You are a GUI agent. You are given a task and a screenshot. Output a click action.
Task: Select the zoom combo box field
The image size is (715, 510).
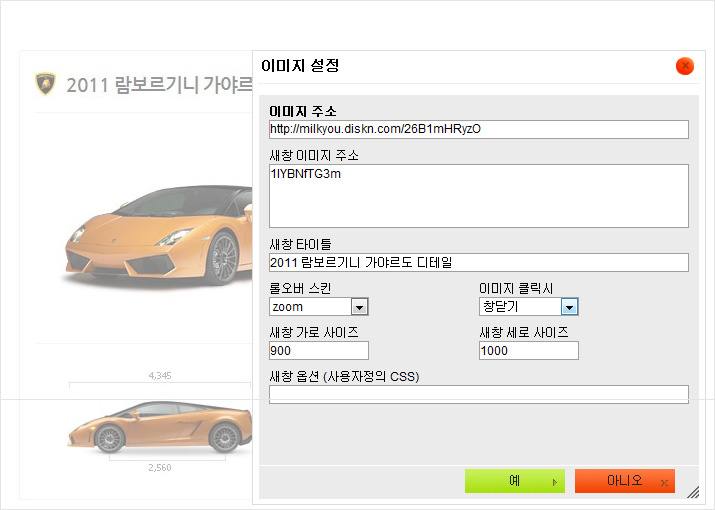pyautogui.click(x=319, y=307)
